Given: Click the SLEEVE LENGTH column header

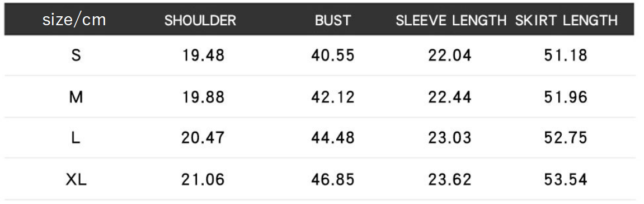Looking at the screenshot, I should [451, 21].
